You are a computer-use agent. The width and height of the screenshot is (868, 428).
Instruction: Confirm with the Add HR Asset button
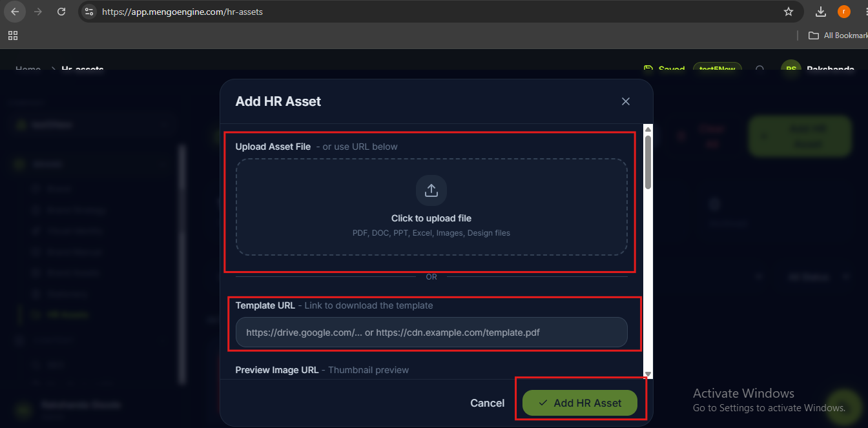click(x=580, y=403)
